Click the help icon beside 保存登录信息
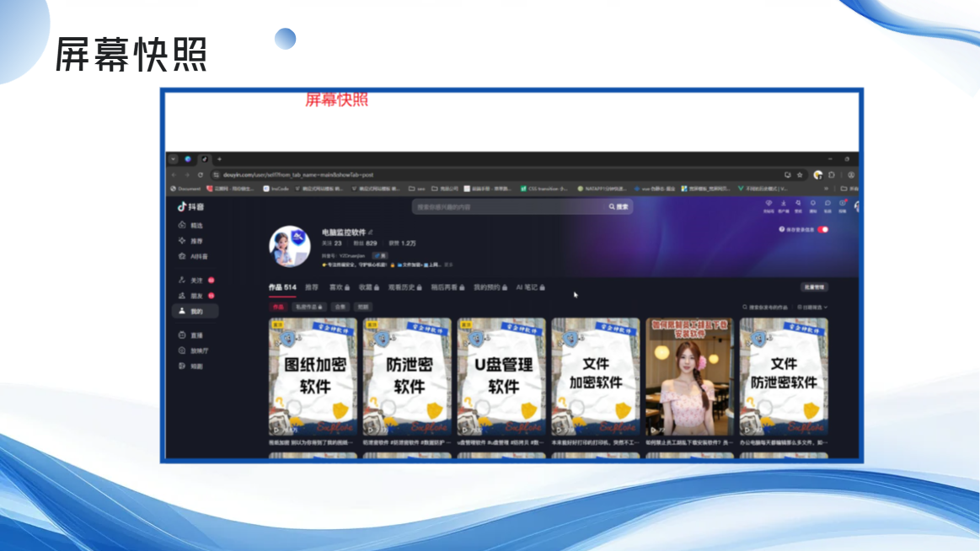The width and height of the screenshot is (980, 551). click(781, 229)
